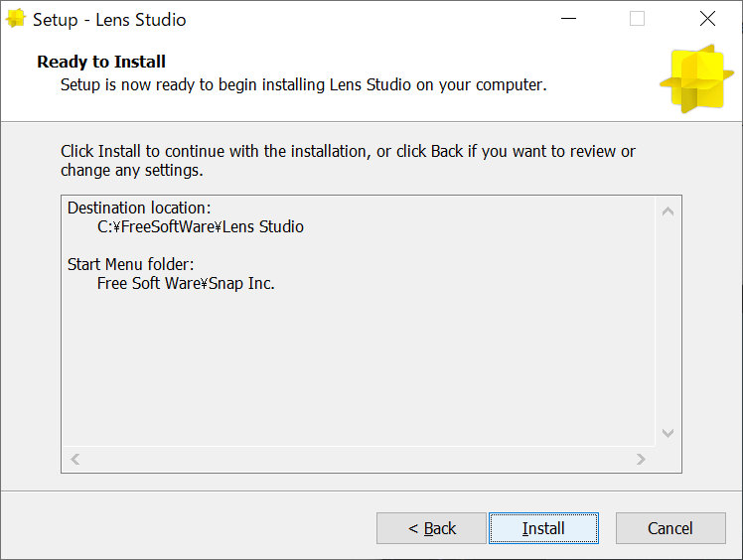Click the scroll down arrow in summary box

click(669, 433)
